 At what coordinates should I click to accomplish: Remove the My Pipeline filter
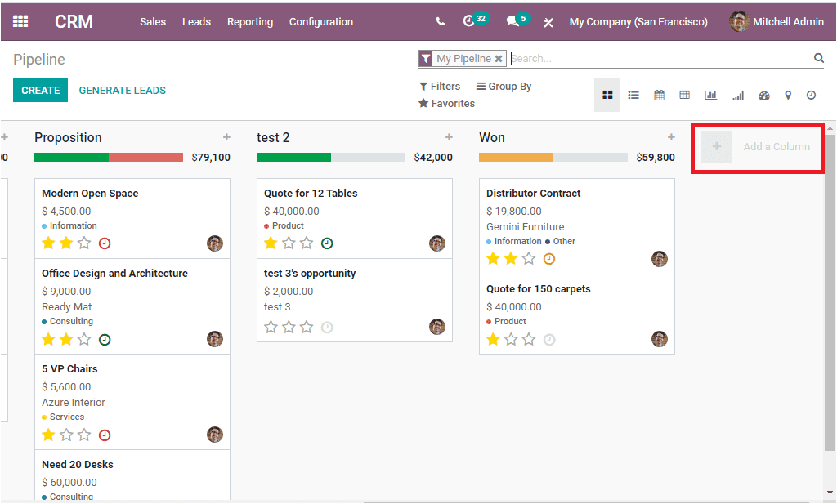[499, 58]
